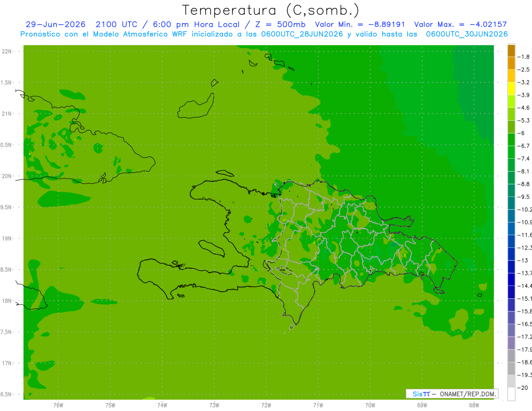
Task: Click the teal swatch between -9.5 and -10.2
Action: pyautogui.click(x=511, y=203)
